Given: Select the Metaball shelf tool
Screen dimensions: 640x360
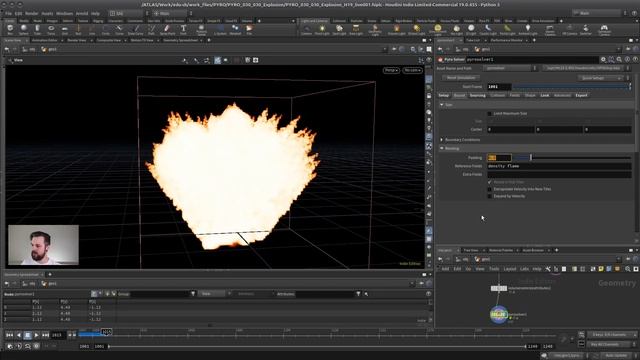Looking at the screenshot, I should pos(235,29).
